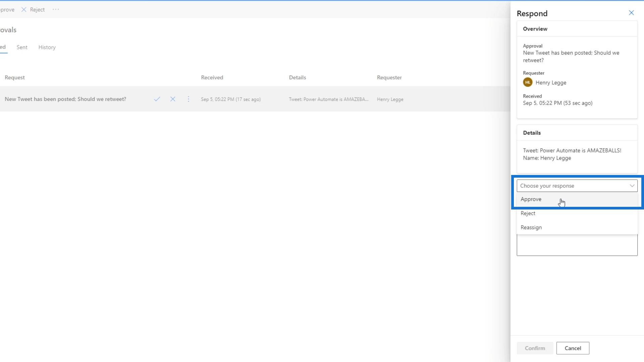Click the Approve command in top toolbar
Viewport: 644px width, 362px height.
(x=7, y=10)
